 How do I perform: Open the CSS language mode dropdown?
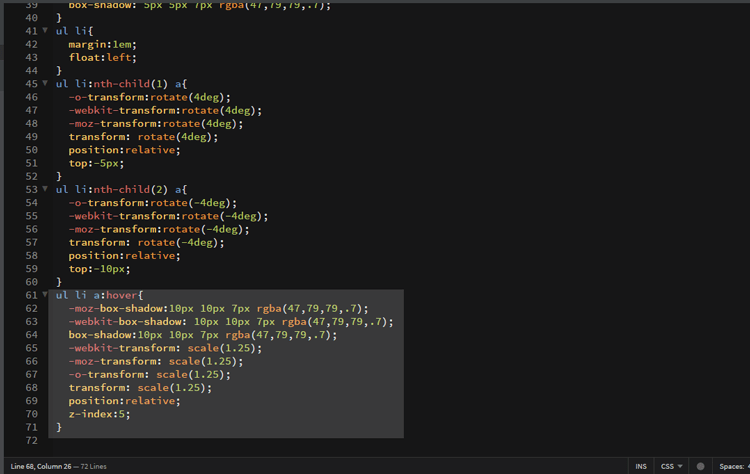[672, 466]
